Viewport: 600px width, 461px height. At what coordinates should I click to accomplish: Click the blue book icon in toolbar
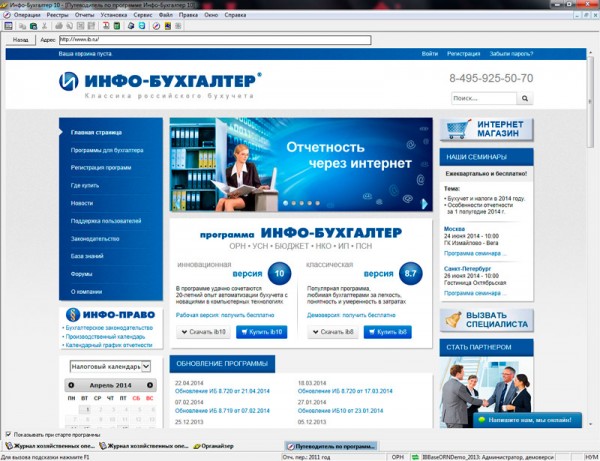[x=131, y=26]
